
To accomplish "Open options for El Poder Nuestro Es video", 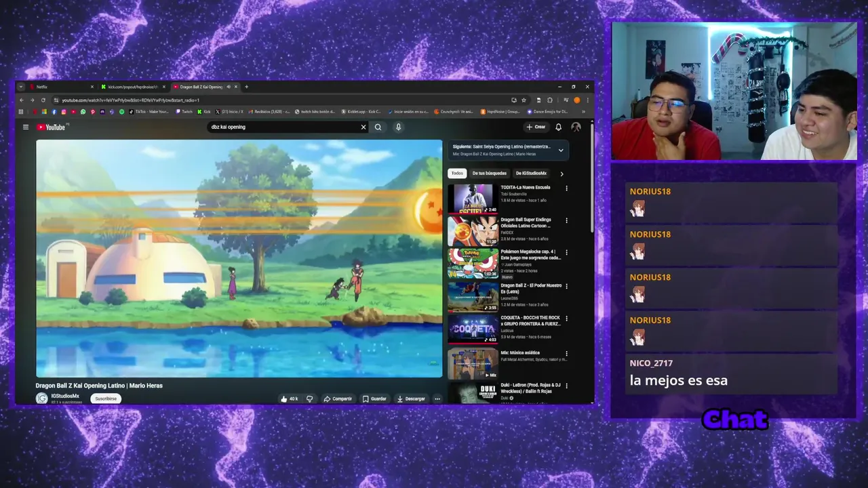I will click(x=566, y=286).
